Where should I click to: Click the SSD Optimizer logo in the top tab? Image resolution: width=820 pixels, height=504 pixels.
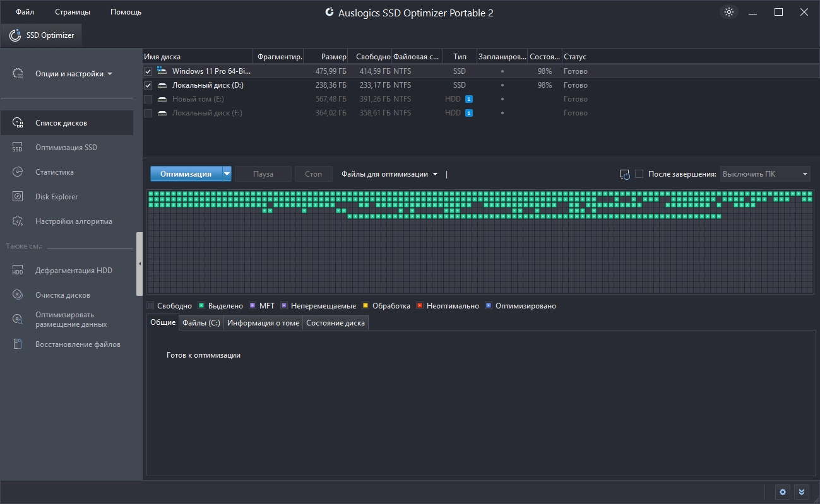pos(15,35)
